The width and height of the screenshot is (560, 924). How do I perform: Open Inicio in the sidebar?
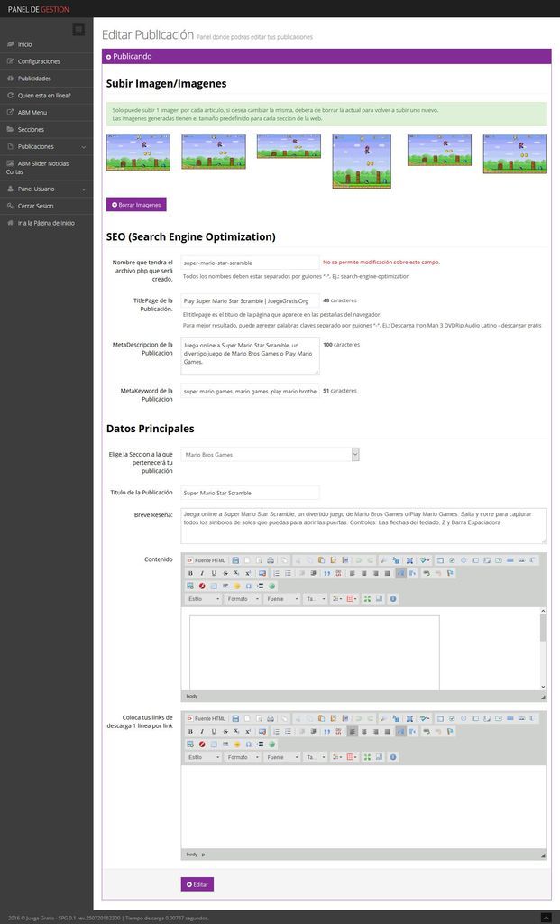pos(47,45)
